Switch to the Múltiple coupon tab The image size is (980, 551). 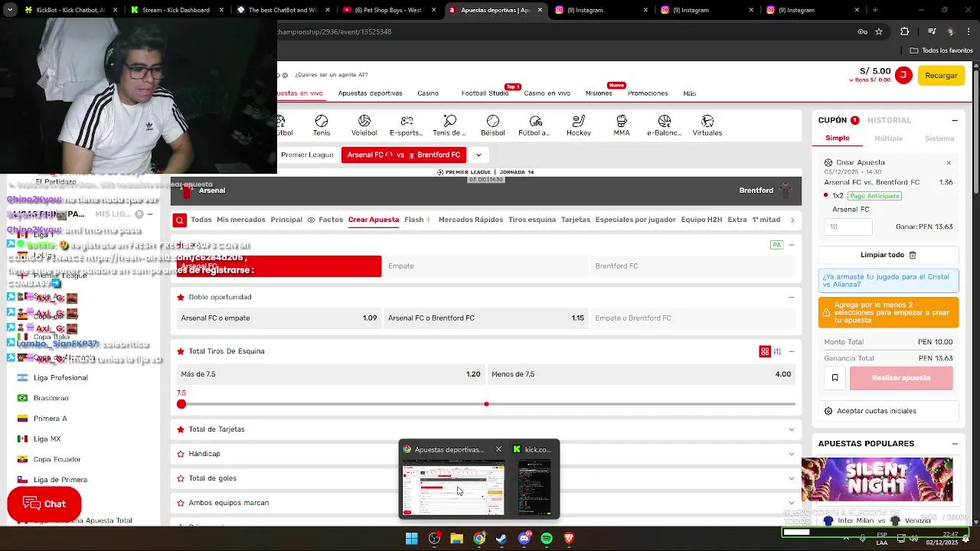click(888, 139)
